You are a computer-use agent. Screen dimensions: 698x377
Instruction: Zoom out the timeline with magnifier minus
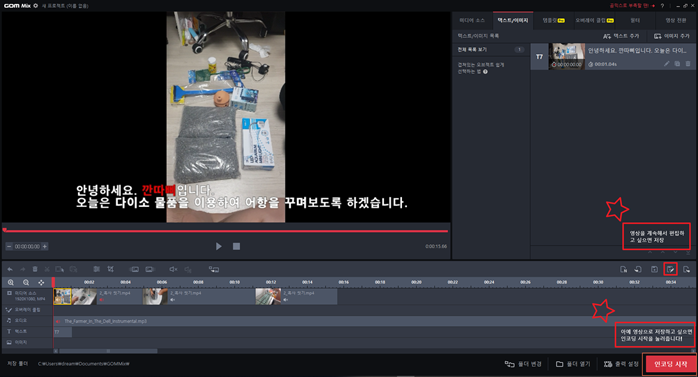click(26, 283)
